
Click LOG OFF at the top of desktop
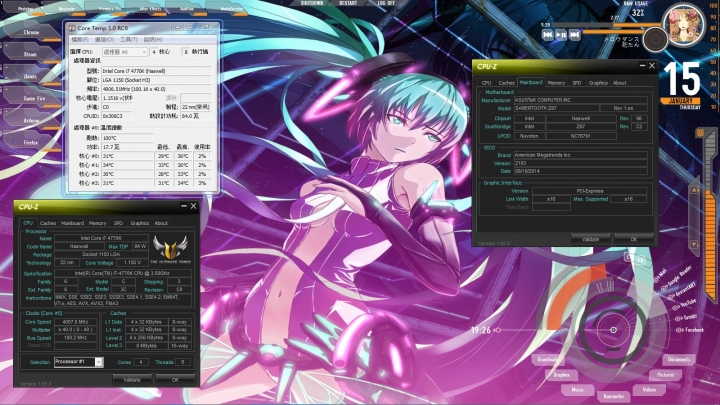(386, 3)
